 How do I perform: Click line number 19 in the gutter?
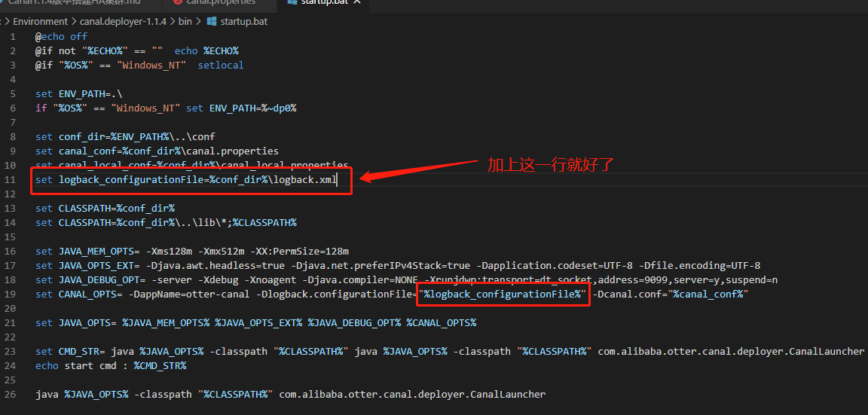click(10, 294)
